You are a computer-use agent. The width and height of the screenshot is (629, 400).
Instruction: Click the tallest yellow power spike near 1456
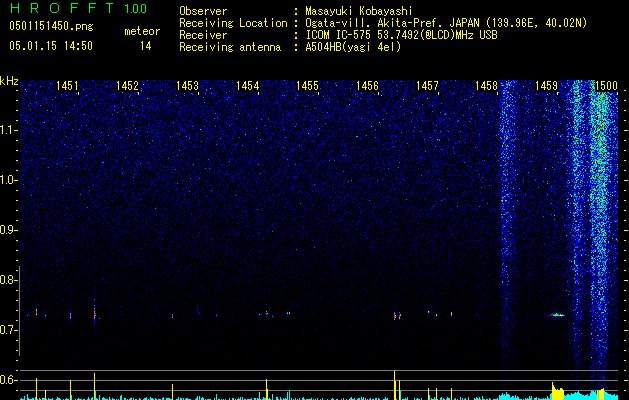tap(395, 385)
